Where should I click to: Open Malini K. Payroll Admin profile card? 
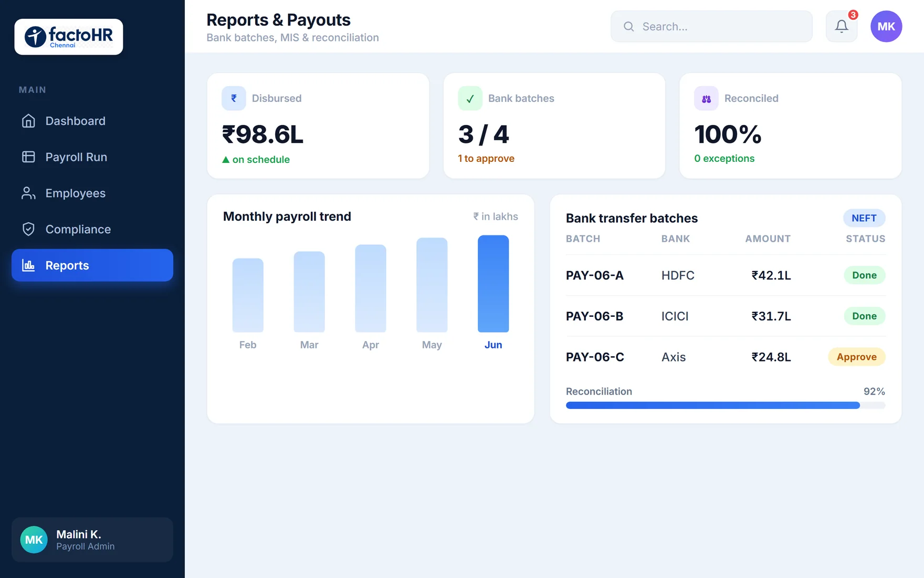pyautogui.click(x=92, y=540)
